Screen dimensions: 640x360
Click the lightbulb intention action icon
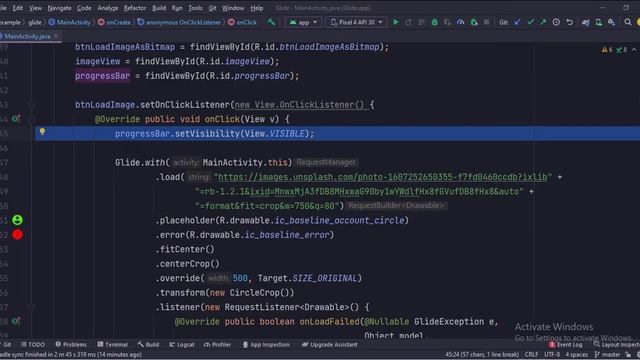[x=42, y=132]
